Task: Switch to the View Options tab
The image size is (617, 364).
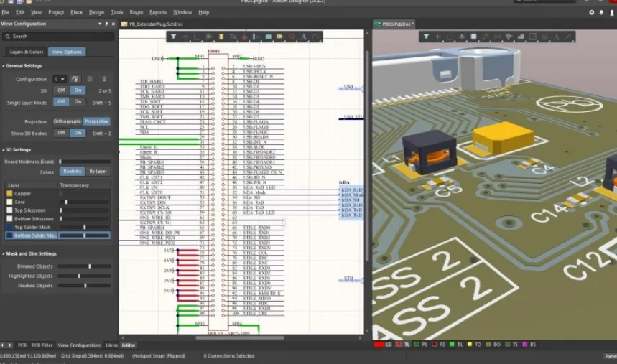Action: coord(67,52)
